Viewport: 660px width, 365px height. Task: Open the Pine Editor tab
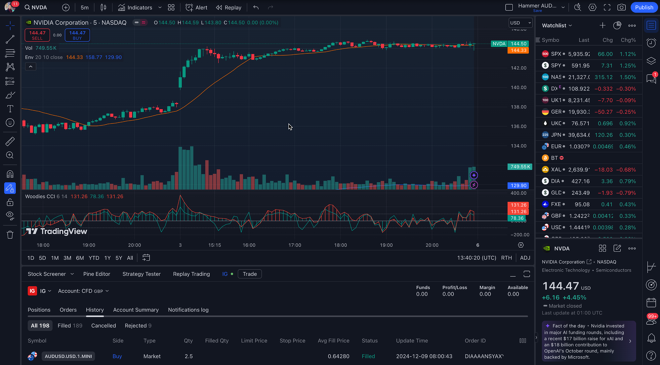point(96,274)
